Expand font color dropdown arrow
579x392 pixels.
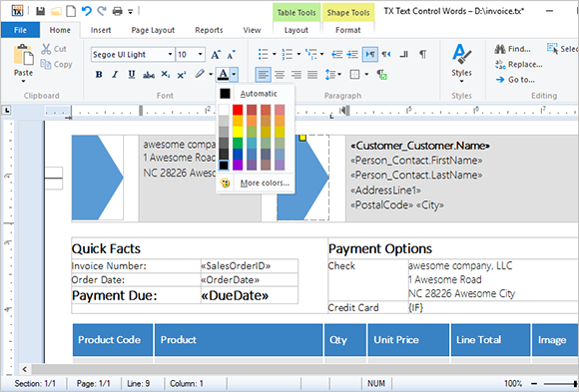[x=235, y=75]
